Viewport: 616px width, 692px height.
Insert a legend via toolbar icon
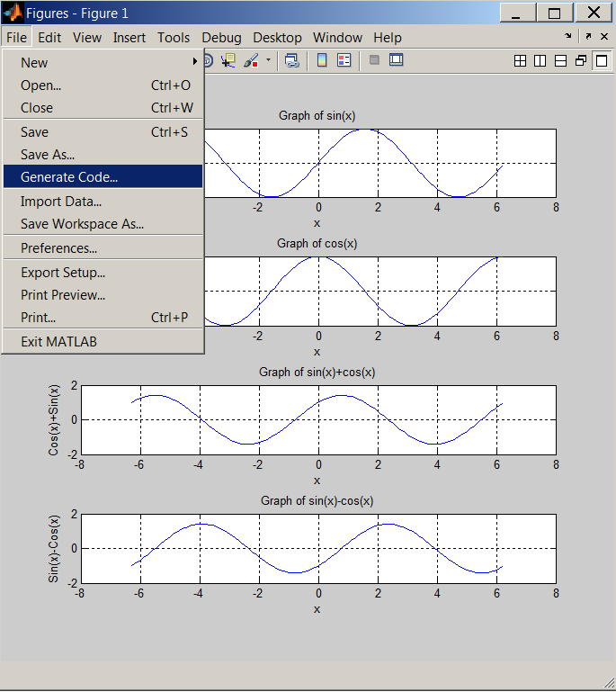(344, 60)
